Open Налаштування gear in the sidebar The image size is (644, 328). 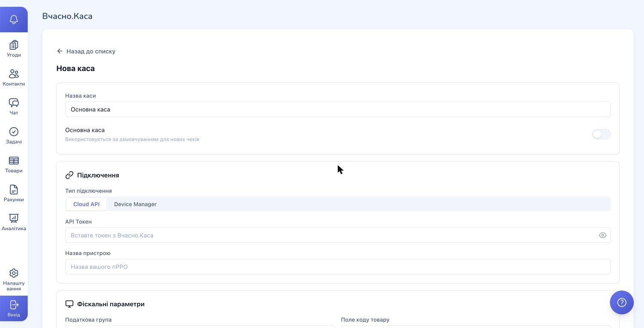pos(14,273)
